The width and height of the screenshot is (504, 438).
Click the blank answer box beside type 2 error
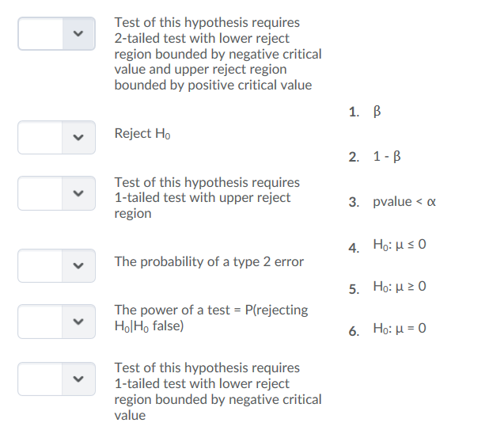click(x=40, y=265)
